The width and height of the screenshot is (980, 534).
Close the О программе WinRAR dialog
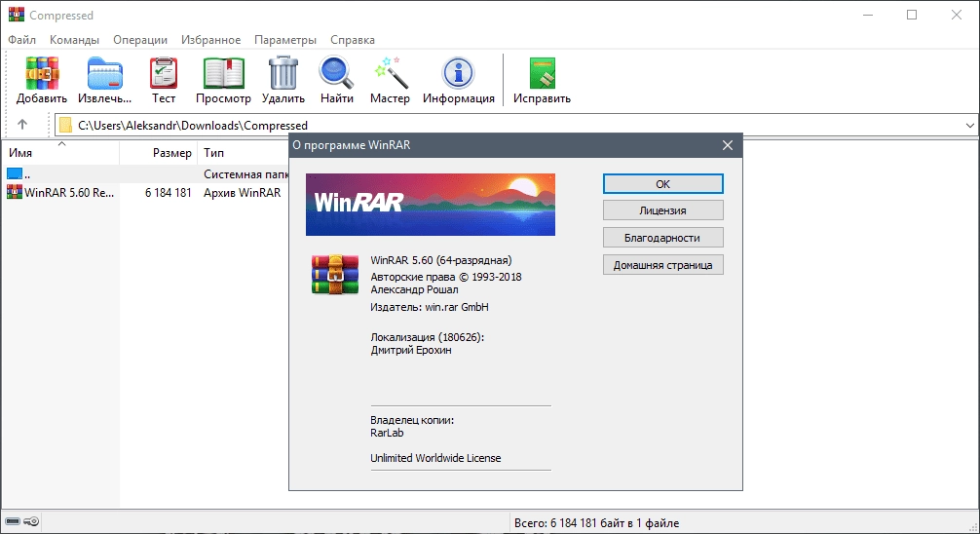[x=728, y=145]
